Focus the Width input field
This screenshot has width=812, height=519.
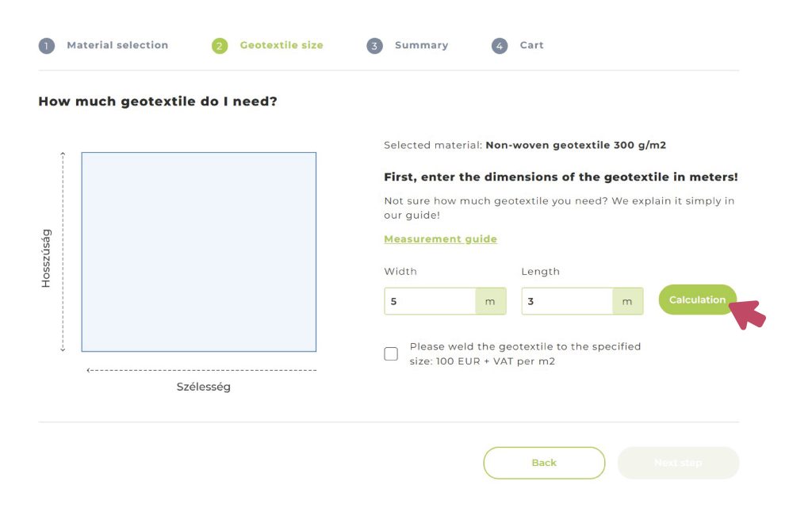point(430,301)
